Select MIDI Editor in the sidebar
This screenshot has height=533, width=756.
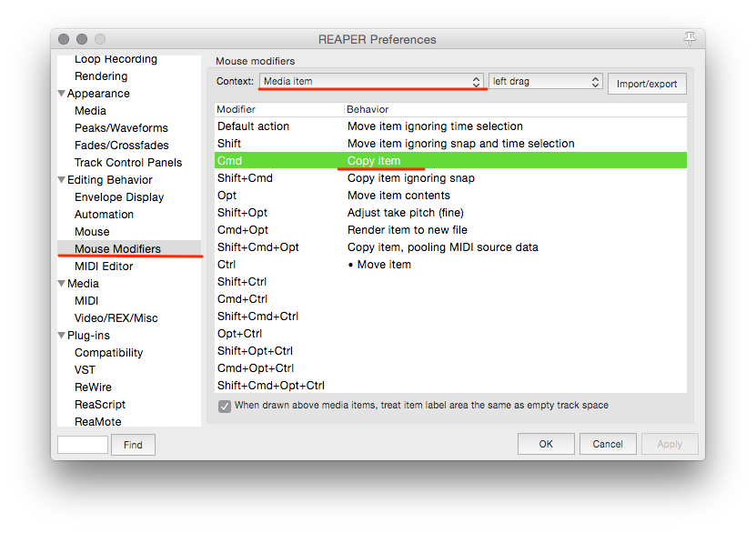coord(104,266)
